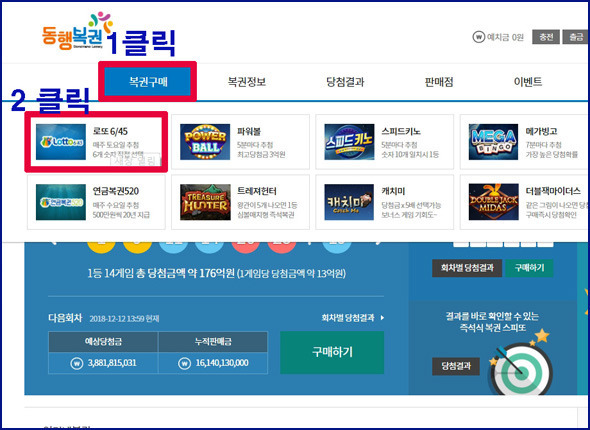Open the 당첨결과 menu
The height and width of the screenshot is (430, 590).
345,82
